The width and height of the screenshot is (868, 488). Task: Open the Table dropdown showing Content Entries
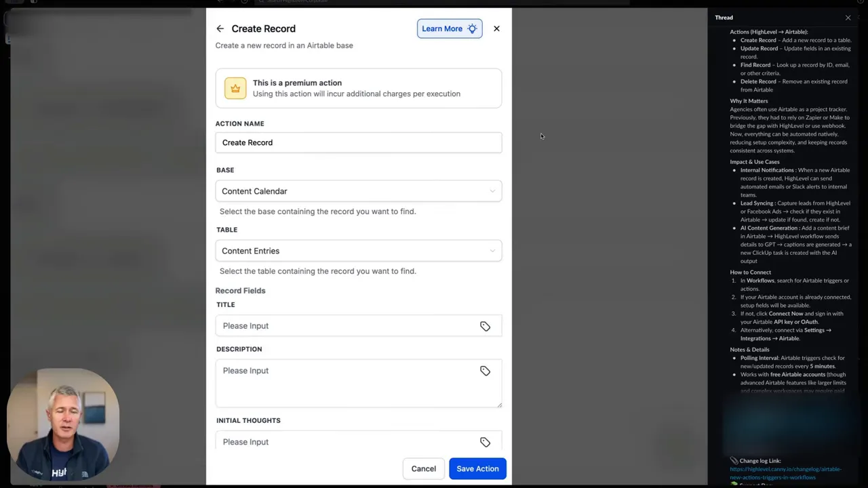359,251
